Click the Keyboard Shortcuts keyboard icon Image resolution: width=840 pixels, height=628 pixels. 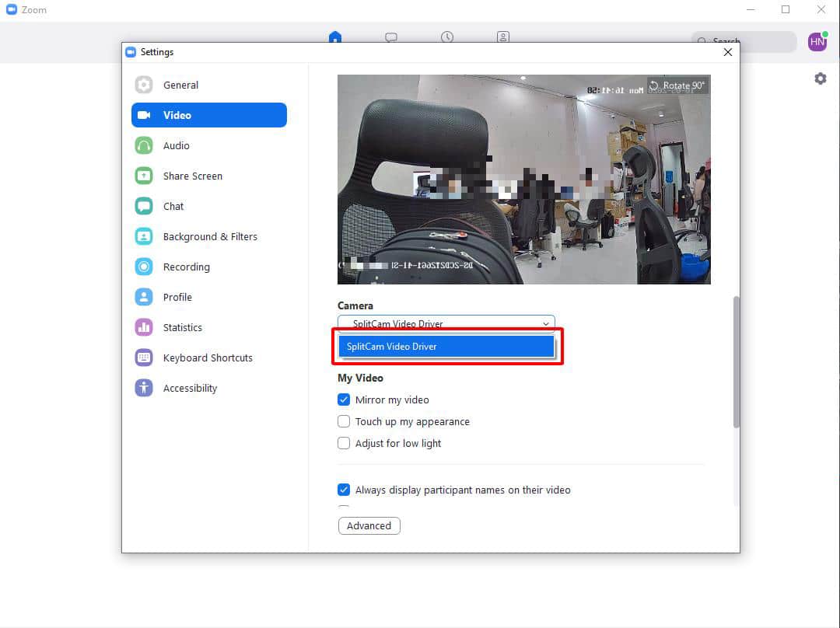click(x=144, y=358)
